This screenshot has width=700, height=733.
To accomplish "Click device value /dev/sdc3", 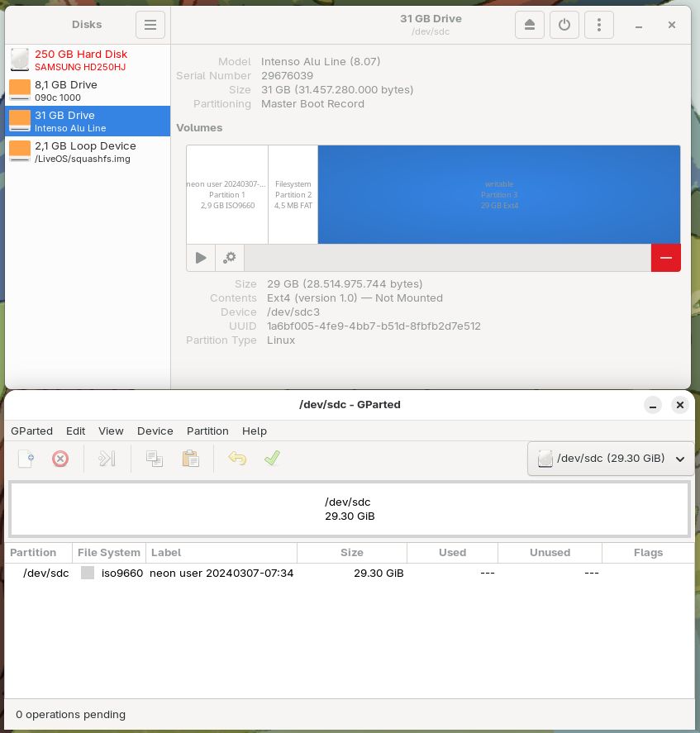I will tap(293, 312).
